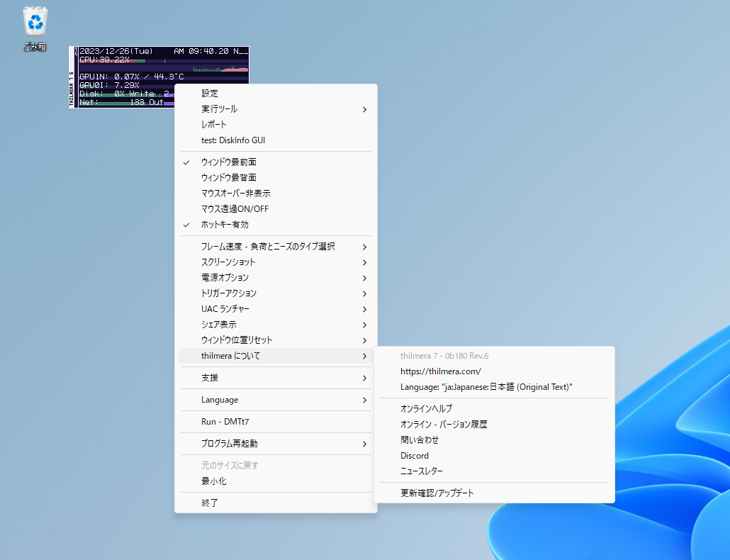Open シェア表示 submenu
Image resolution: width=730 pixels, height=560 pixels.
[276, 325]
